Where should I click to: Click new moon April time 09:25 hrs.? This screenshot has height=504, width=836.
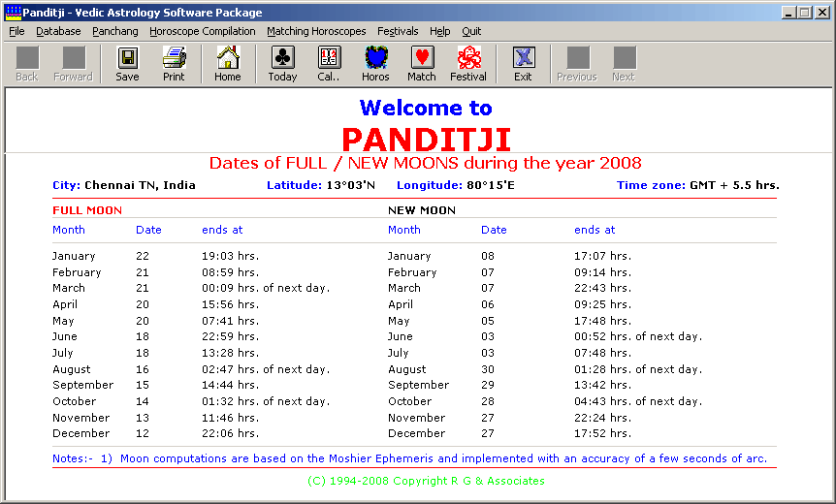click(x=602, y=304)
